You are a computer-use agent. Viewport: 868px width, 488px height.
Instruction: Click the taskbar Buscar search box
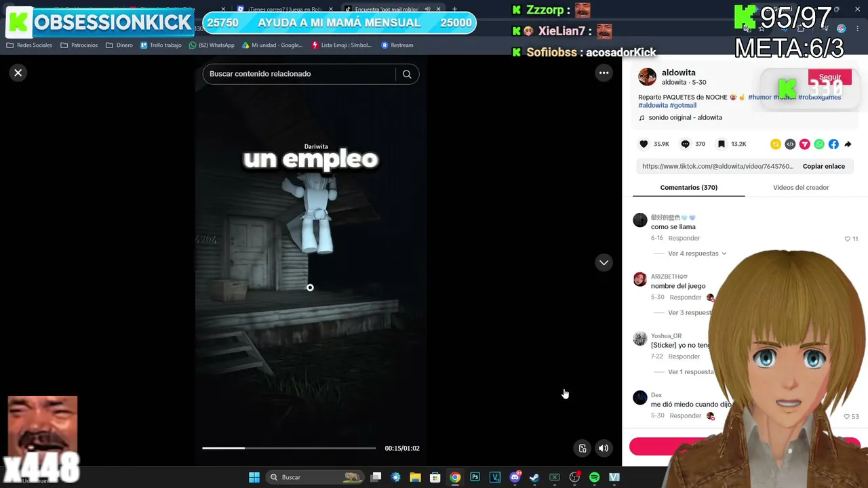click(314, 477)
